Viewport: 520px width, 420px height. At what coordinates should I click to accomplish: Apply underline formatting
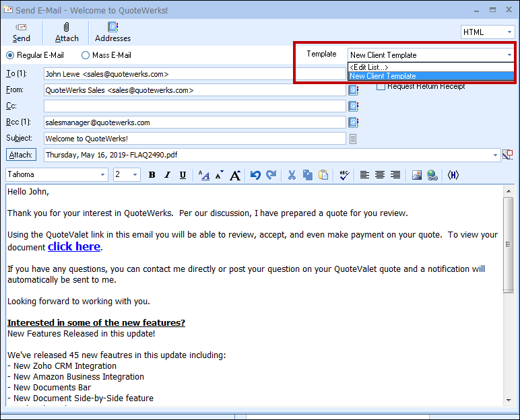183,175
